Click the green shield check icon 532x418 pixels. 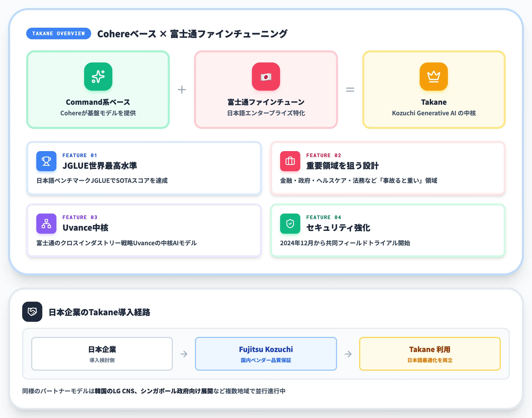(290, 224)
